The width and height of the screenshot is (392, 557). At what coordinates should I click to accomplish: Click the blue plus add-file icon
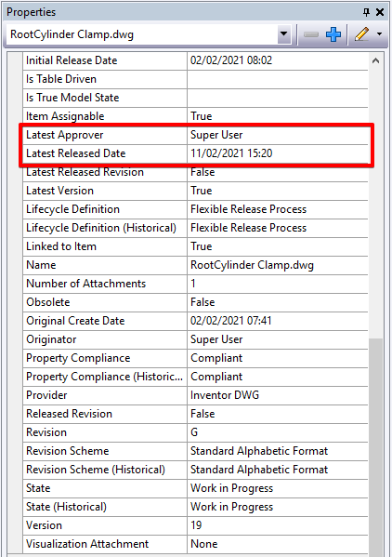pyautogui.click(x=333, y=34)
